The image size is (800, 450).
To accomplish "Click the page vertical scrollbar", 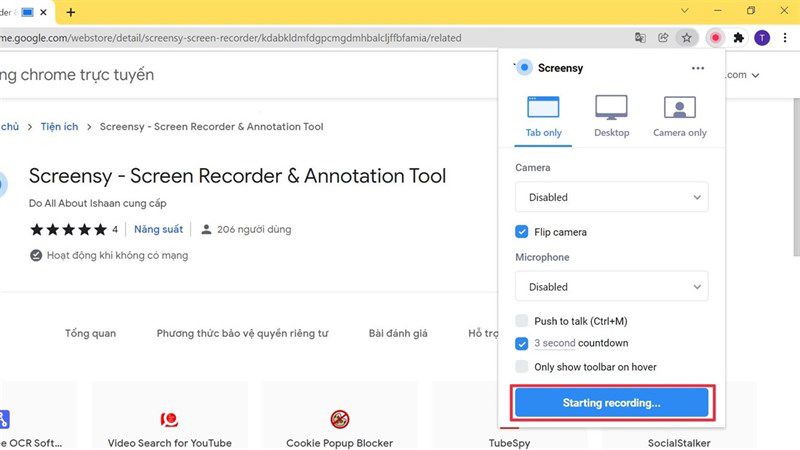I will click(796, 176).
